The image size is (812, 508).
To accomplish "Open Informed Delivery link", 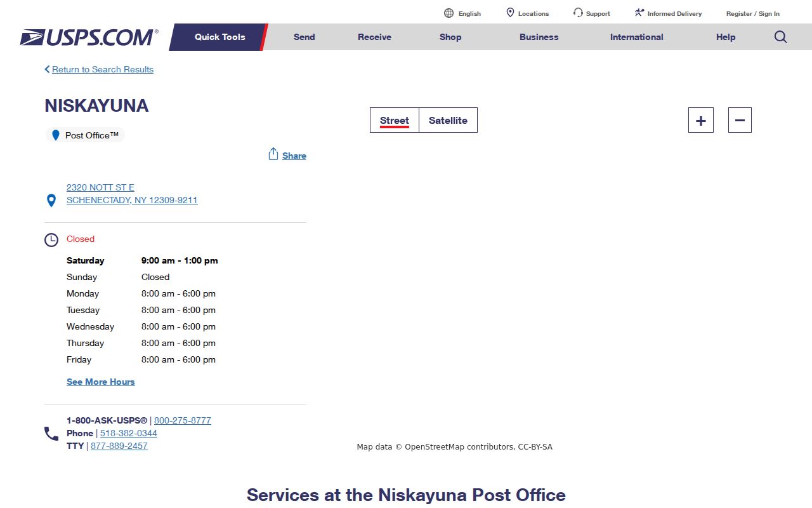I will (675, 13).
